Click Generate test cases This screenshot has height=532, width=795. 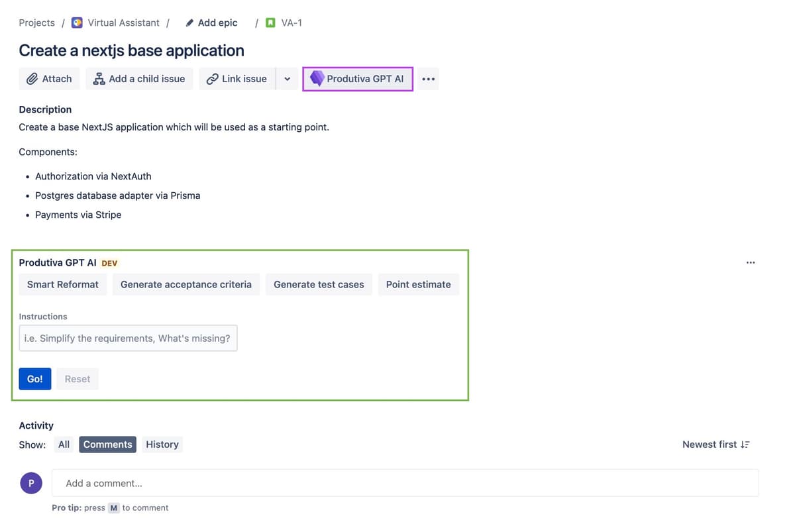click(x=319, y=284)
